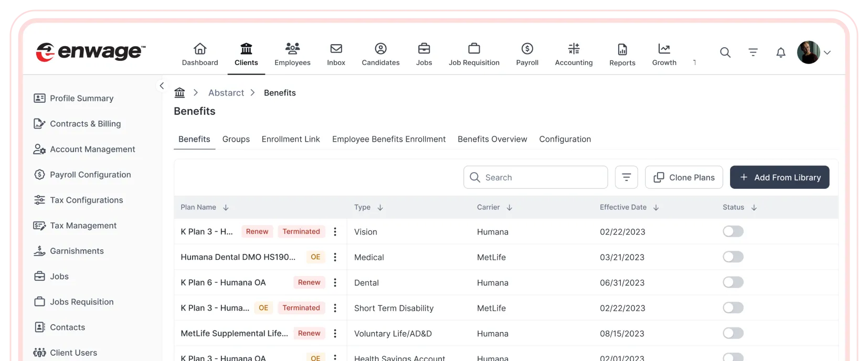Click Renew tag on MetLife Supplemental row
The height and width of the screenshot is (361, 868).
[x=309, y=333]
